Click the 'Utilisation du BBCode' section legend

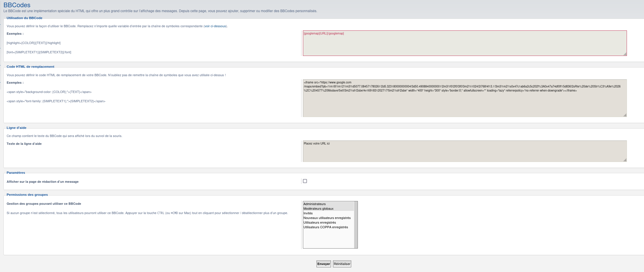tap(24, 18)
